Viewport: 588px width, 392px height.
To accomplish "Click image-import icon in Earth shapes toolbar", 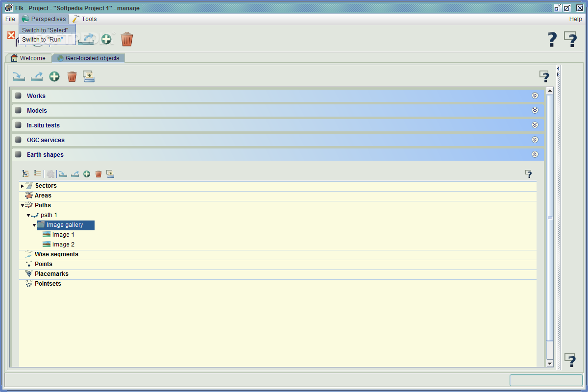I will pyautogui.click(x=110, y=174).
